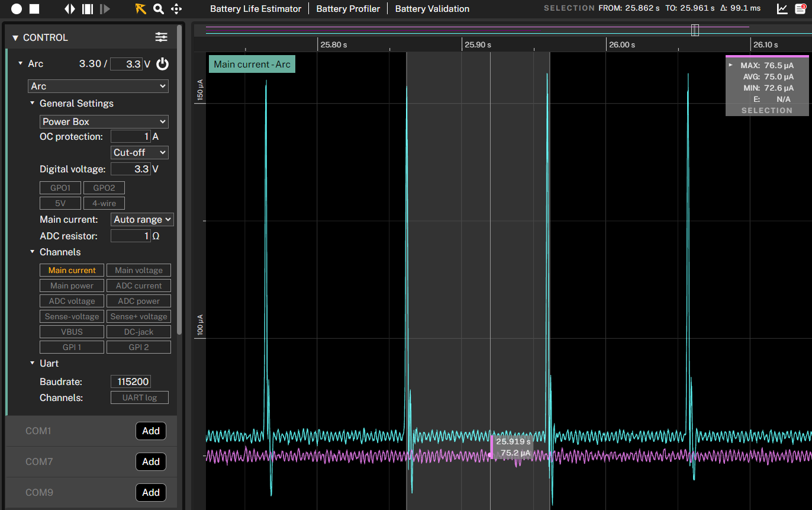Viewport: 812px width, 510px height.
Task: Set the OC protection amperage field
Action: pos(130,136)
